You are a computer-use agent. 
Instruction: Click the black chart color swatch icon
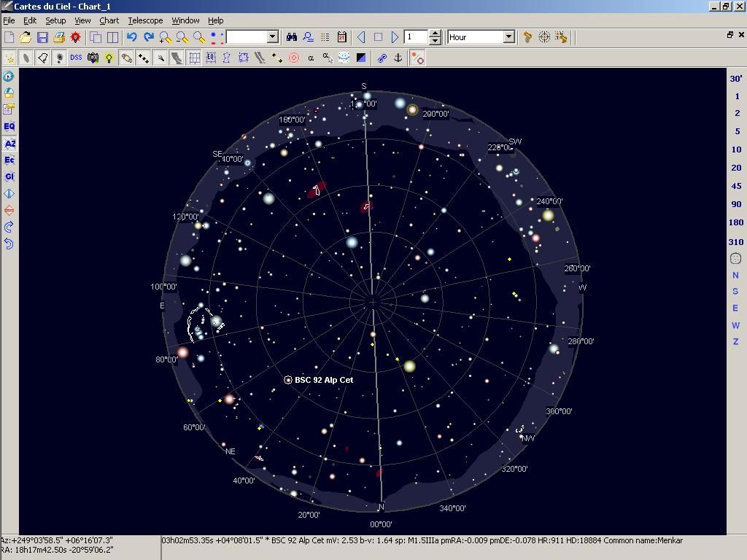[x=360, y=58]
